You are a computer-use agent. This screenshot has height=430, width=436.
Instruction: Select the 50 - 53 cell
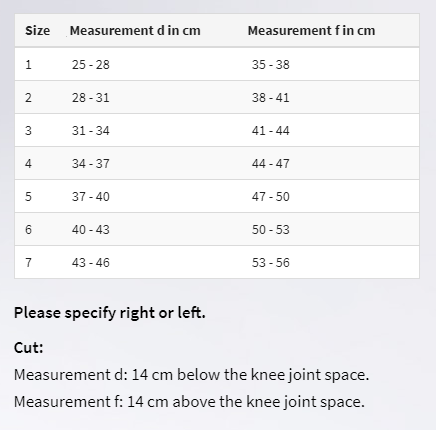pyautogui.click(x=271, y=229)
